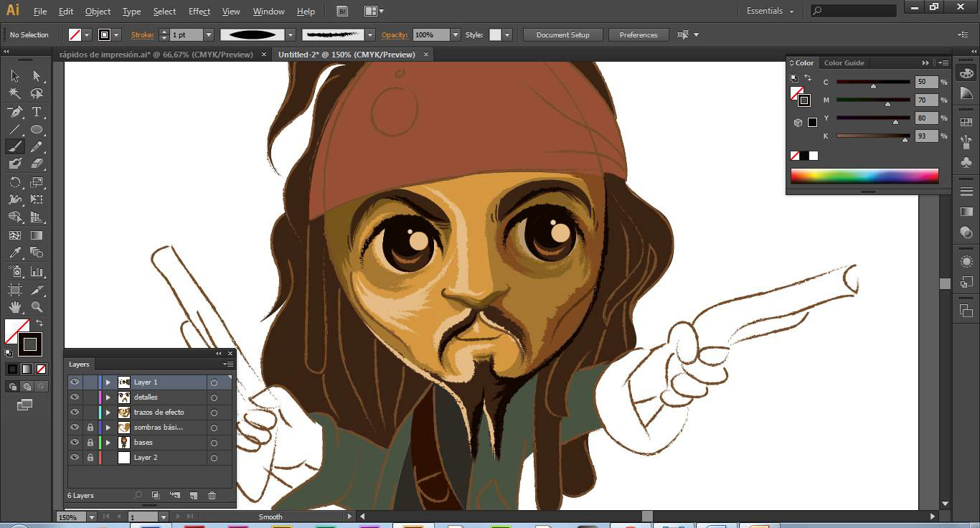The height and width of the screenshot is (528, 980).
Task: Select the Layer 1 thumbnail
Action: coord(124,382)
